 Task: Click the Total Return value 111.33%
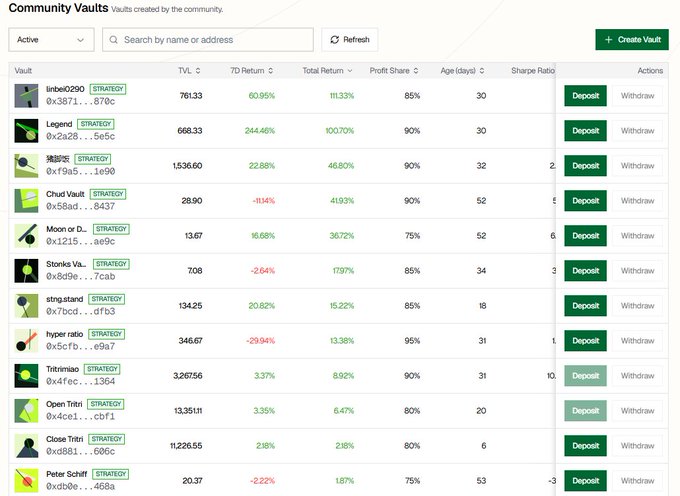pyautogui.click(x=342, y=96)
